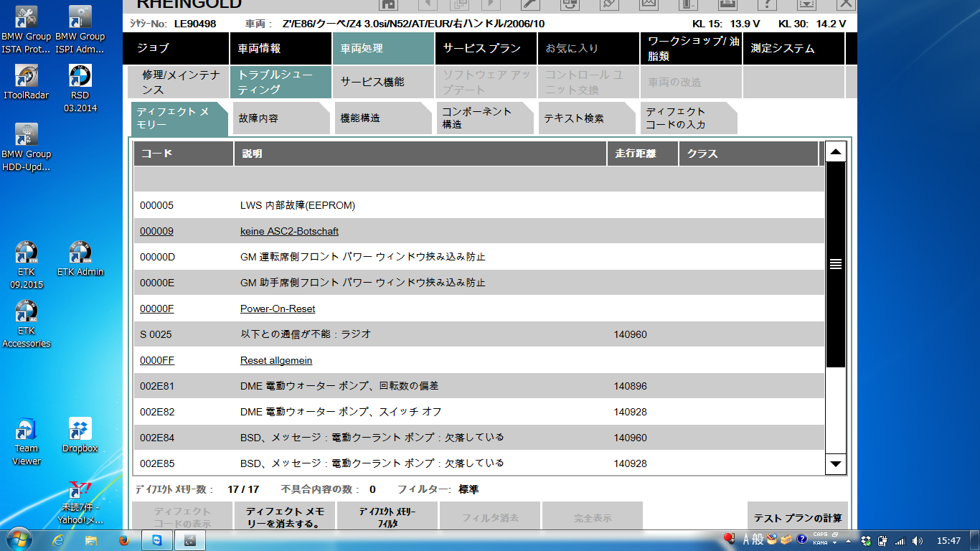Screen dimensions: 980x551
Task: Open the Help question mark icon
Action: coord(767,4)
